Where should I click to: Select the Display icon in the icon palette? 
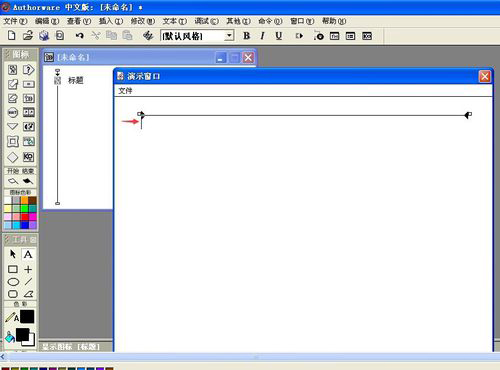click(13, 70)
